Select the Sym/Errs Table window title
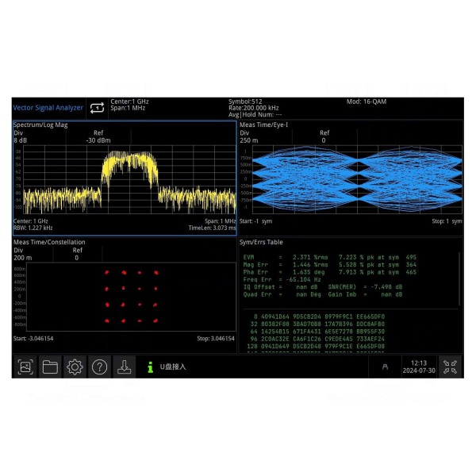 coord(261,242)
